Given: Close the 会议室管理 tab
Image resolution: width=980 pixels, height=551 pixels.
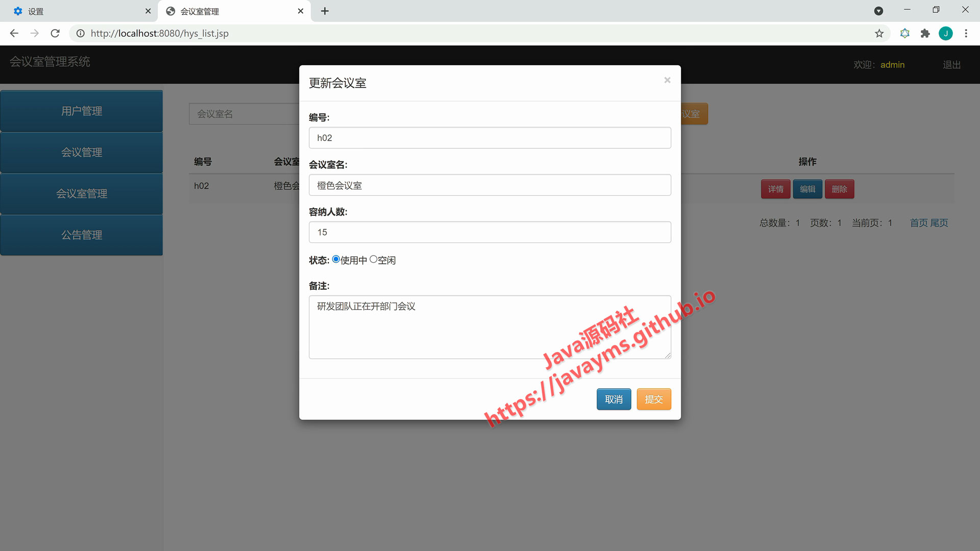Looking at the screenshot, I should [x=301, y=11].
